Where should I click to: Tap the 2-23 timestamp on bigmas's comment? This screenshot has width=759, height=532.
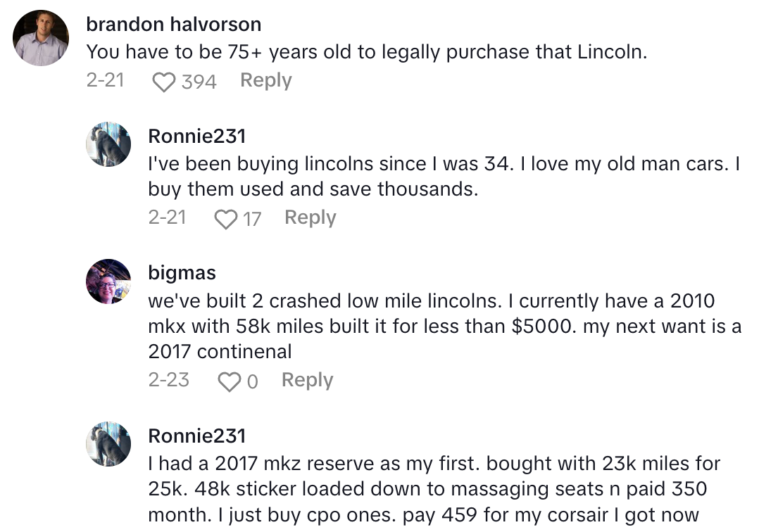tap(169, 380)
